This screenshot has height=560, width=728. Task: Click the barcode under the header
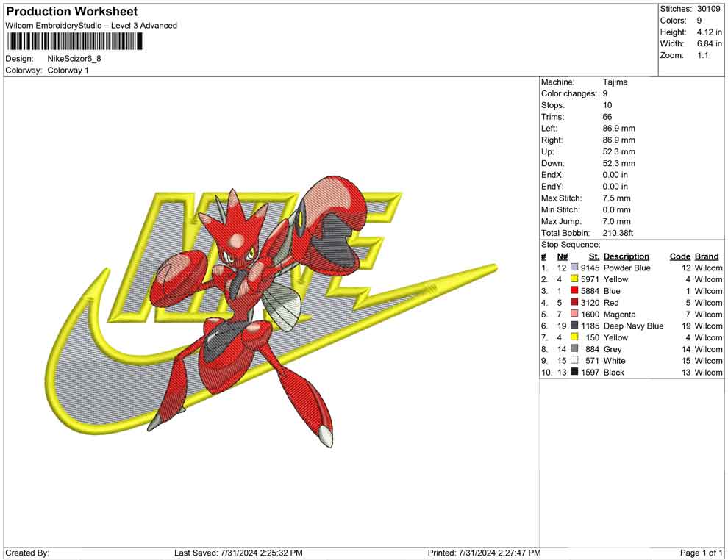[x=75, y=42]
